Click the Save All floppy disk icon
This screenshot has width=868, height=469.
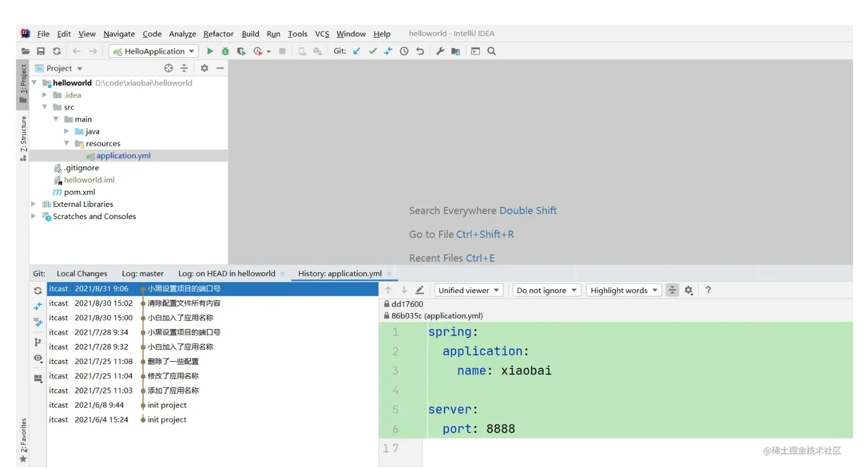pos(41,51)
